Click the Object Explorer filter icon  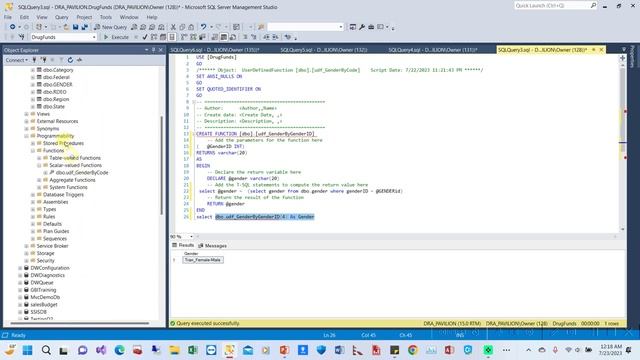click(x=61, y=60)
